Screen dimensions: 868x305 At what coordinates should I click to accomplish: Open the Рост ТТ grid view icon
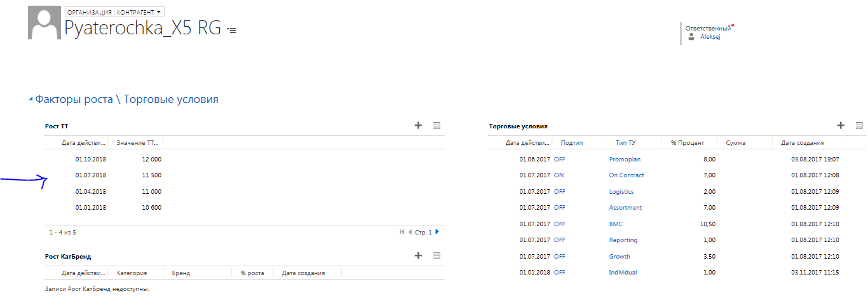click(x=437, y=126)
